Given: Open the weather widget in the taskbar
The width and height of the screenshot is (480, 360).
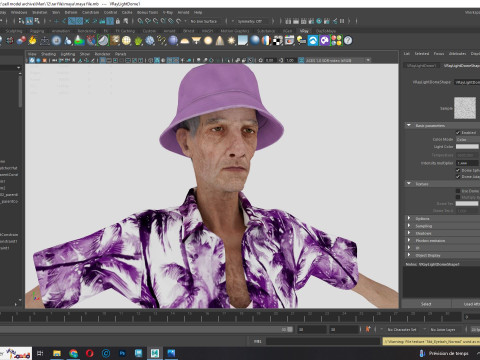Looking at the screenshot, I should [444, 353].
